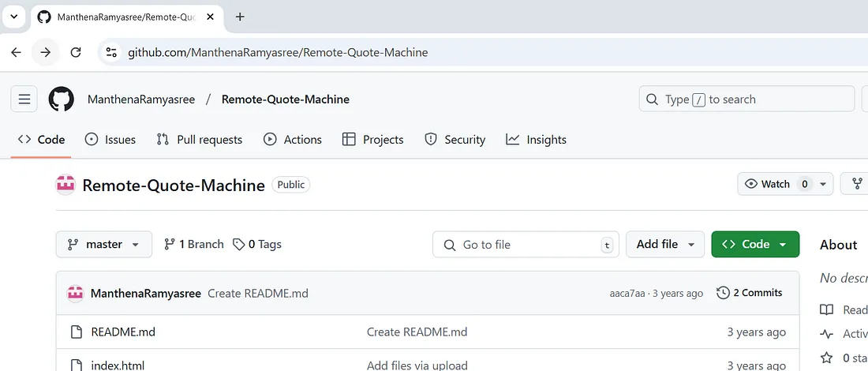
Task: Open 'Add files via upload' commit message
Action: pyautogui.click(x=417, y=365)
